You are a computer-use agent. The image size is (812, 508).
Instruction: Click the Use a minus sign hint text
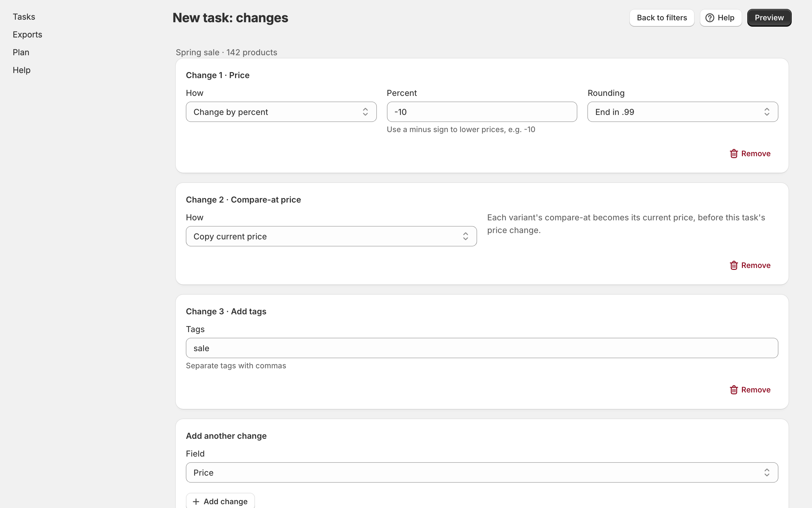(461, 130)
